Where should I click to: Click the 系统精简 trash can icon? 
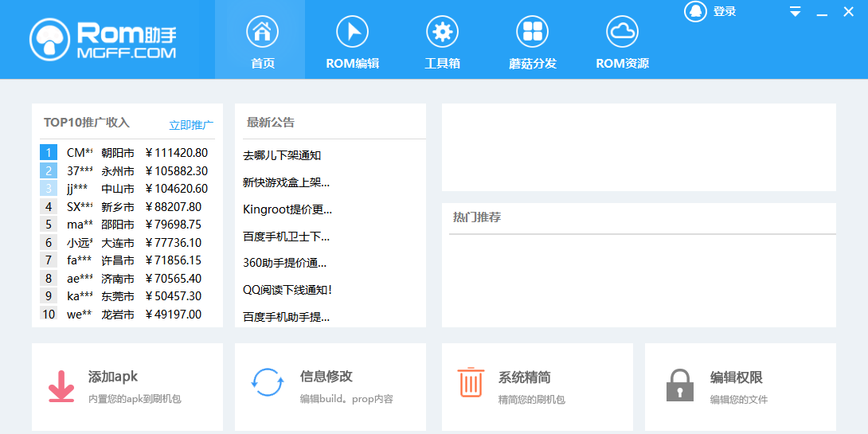(471, 382)
